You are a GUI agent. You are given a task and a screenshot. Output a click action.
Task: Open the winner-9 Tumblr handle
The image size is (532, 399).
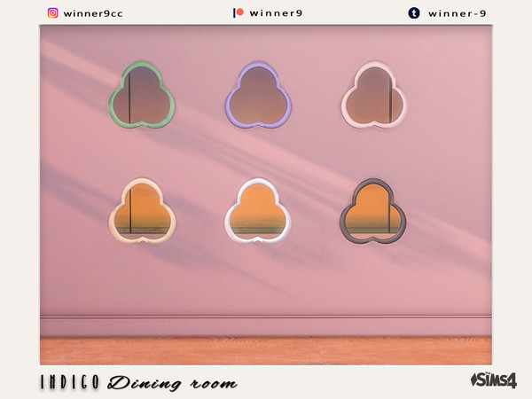[457, 13]
